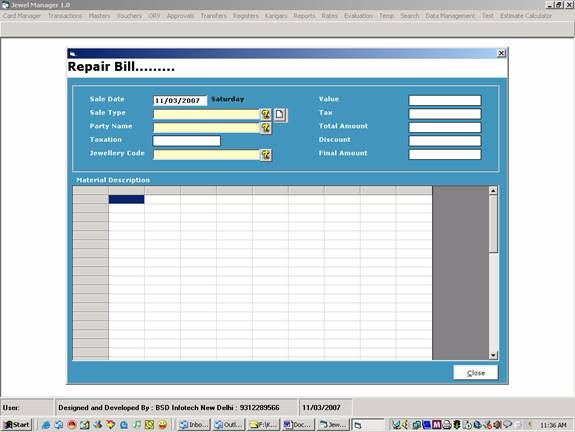
Task: Open the Vouchers menu
Action: pyautogui.click(x=129, y=16)
